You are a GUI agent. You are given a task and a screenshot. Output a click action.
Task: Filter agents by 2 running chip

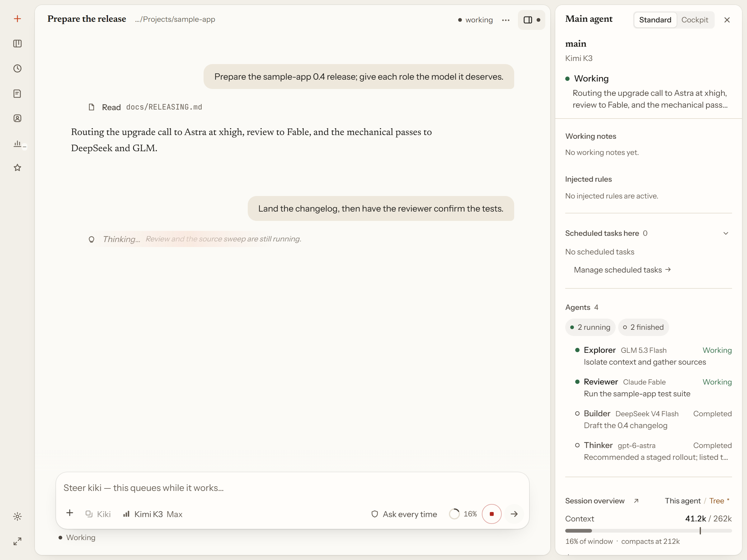point(590,327)
